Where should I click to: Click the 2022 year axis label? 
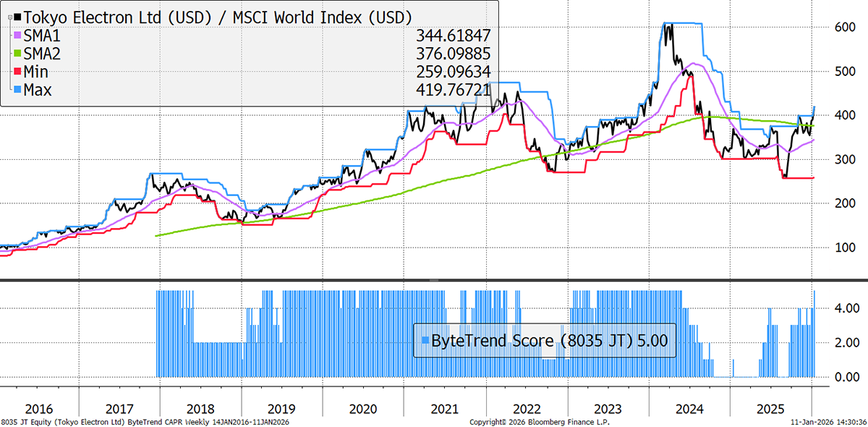[528, 408]
